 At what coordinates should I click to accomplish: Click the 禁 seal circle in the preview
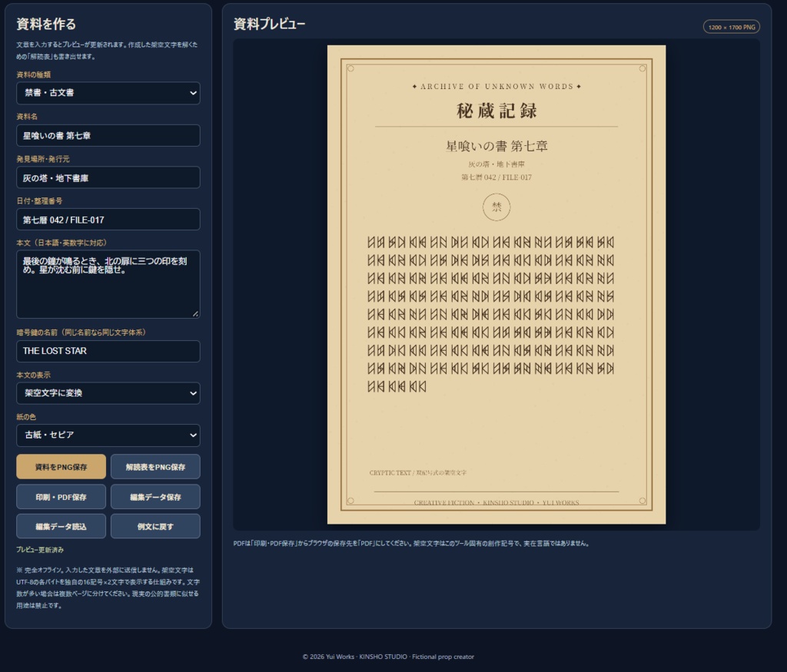pos(496,207)
